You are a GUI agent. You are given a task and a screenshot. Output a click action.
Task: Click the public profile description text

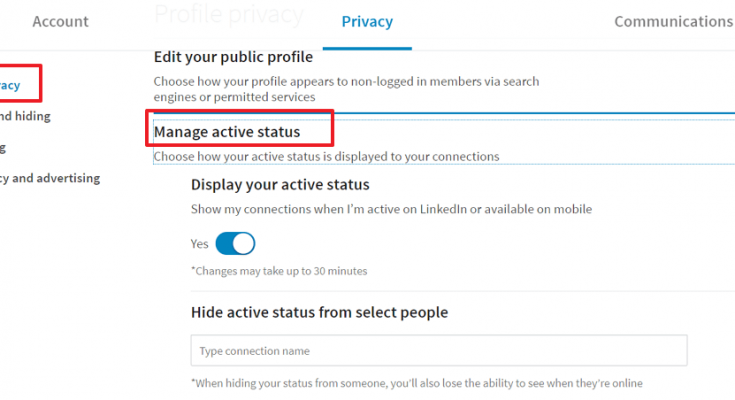pyautogui.click(x=346, y=89)
